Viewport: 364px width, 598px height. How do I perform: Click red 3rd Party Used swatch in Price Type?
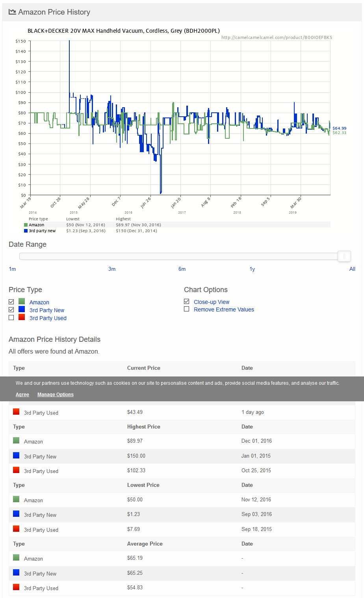coord(22,317)
